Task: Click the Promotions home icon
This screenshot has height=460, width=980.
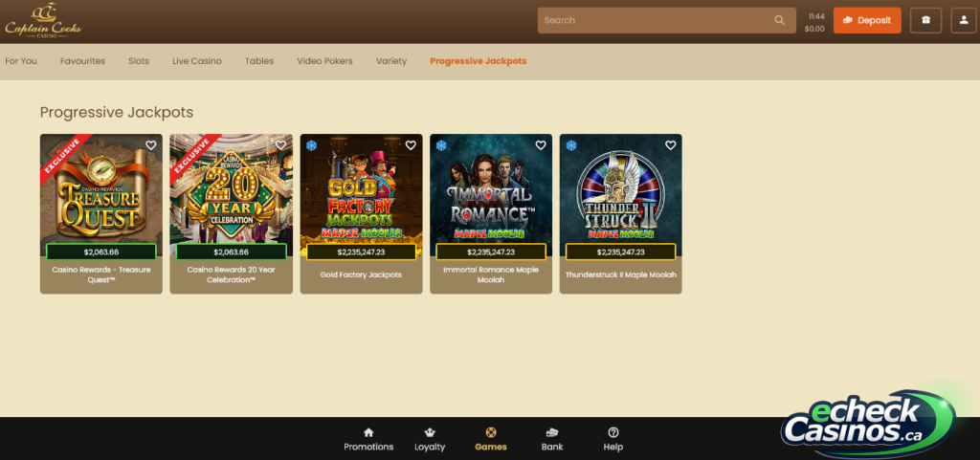Action: point(368,432)
